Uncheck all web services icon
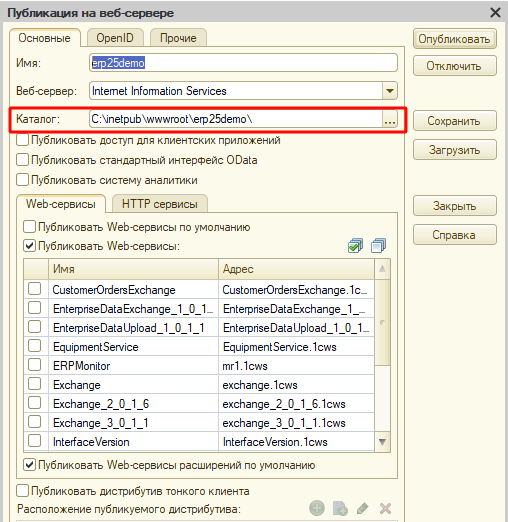Viewport: 508px width, 522px height. click(x=378, y=246)
